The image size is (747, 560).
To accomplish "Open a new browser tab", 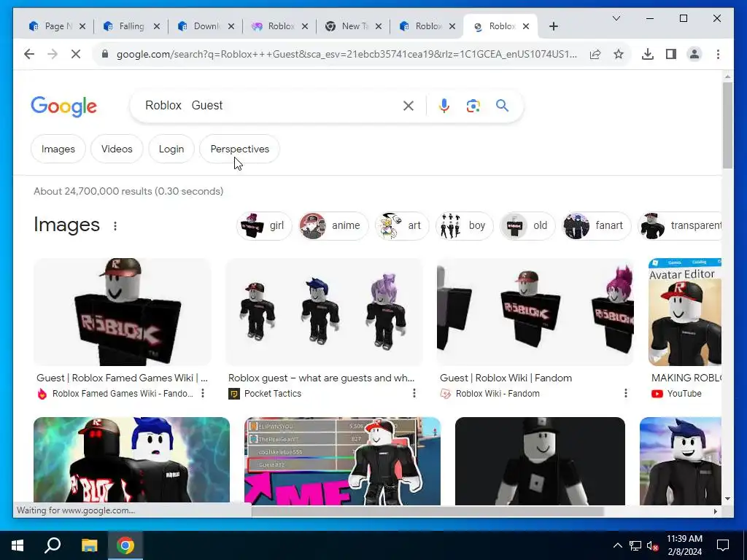I will pyautogui.click(x=553, y=26).
